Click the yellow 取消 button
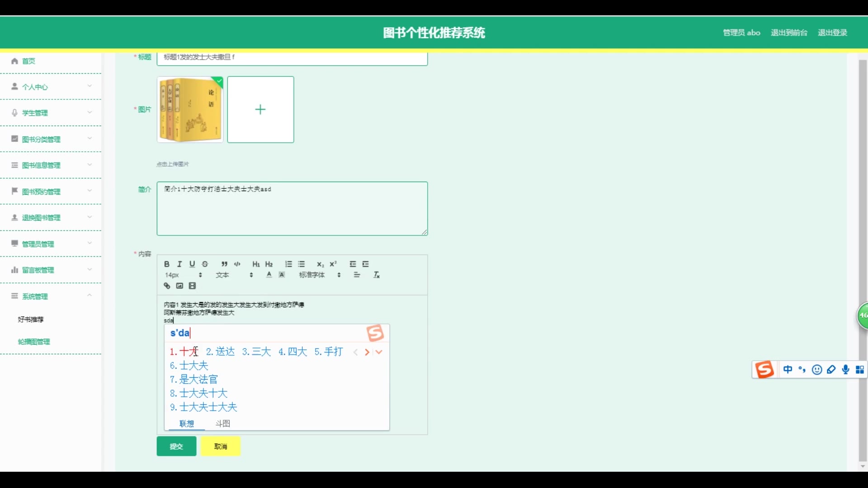 pos(221,446)
